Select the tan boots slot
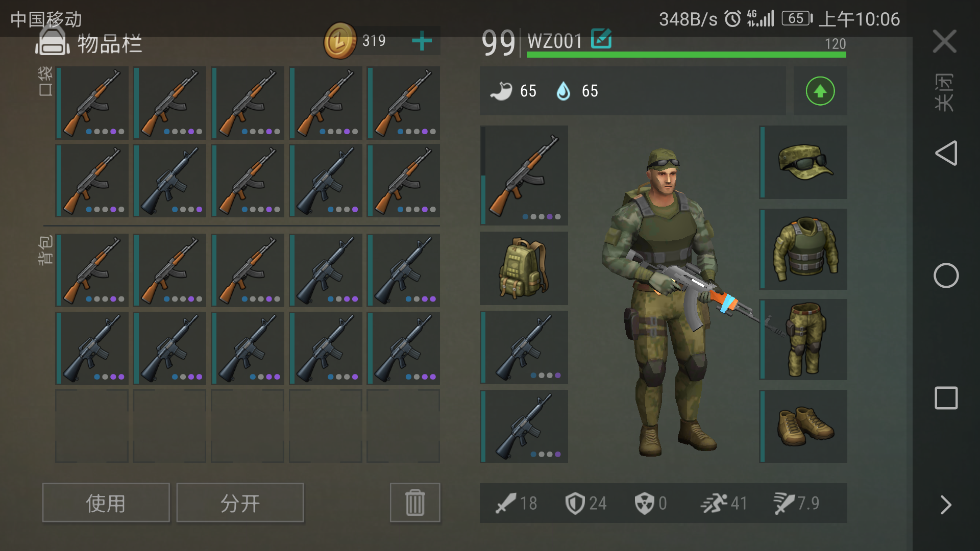This screenshot has height=551, width=980. tap(803, 427)
